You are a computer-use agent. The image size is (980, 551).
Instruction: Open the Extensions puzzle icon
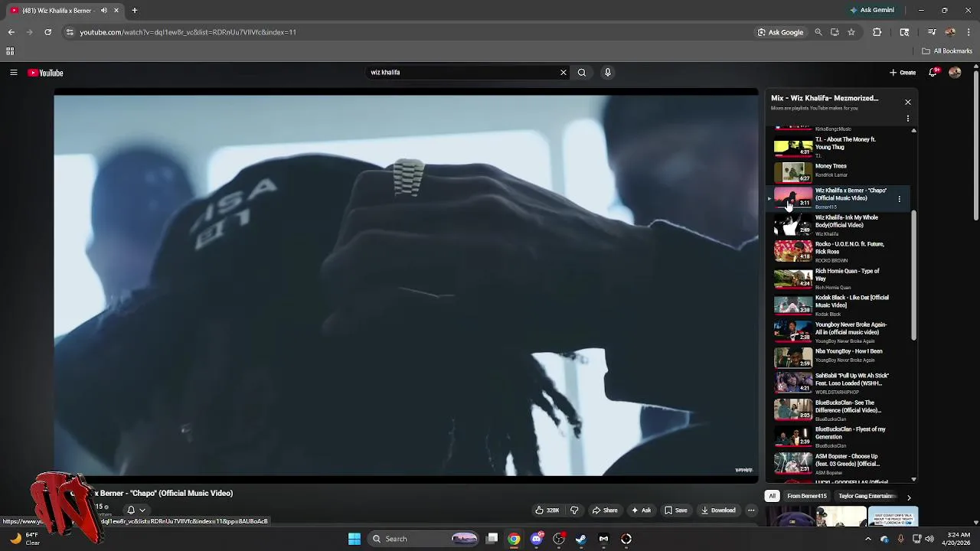(877, 32)
